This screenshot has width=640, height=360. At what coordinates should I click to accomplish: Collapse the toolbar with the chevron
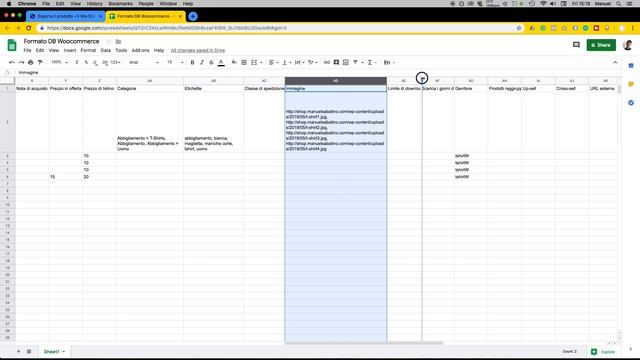coord(615,62)
